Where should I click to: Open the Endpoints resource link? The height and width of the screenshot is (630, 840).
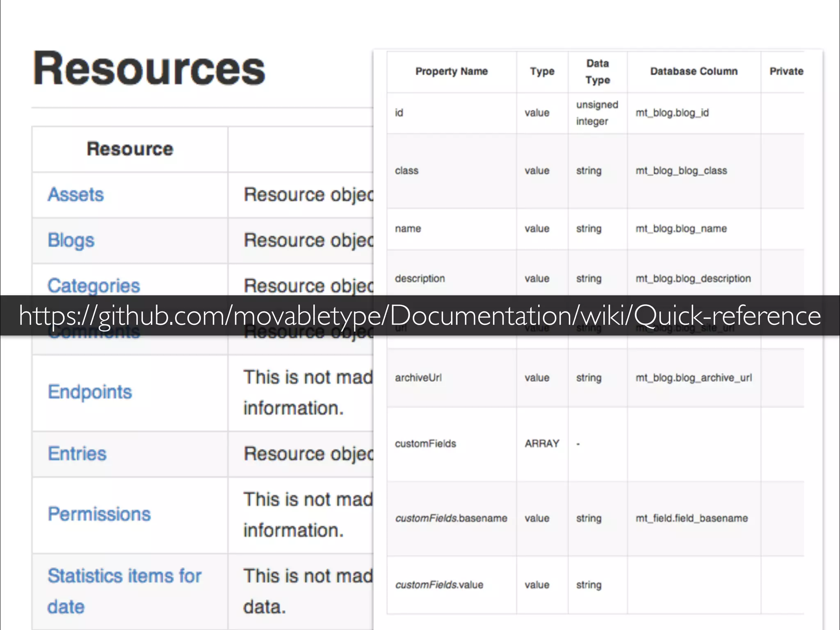(x=90, y=392)
